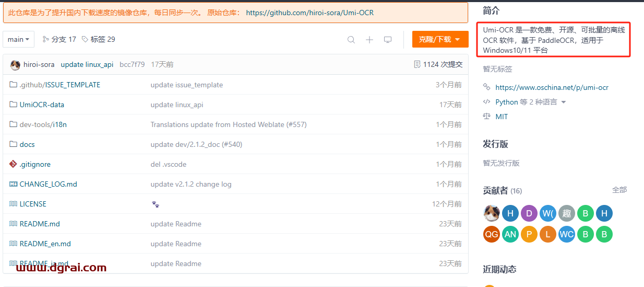The width and height of the screenshot is (644, 287).
Task: Open the .github/ISSUE_TEMPLATE folder
Action: [x=59, y=85]
